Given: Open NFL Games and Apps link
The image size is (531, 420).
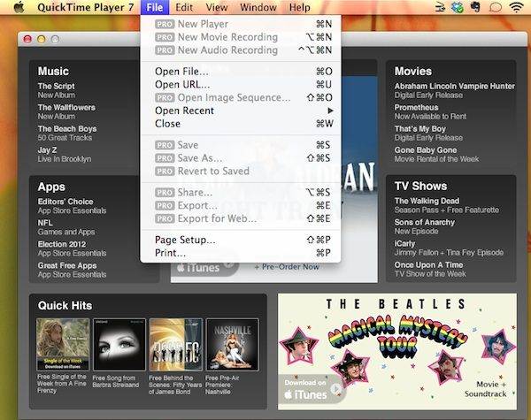Looking at the screenshot, I should pyautogui.click(x=66, y=227).
